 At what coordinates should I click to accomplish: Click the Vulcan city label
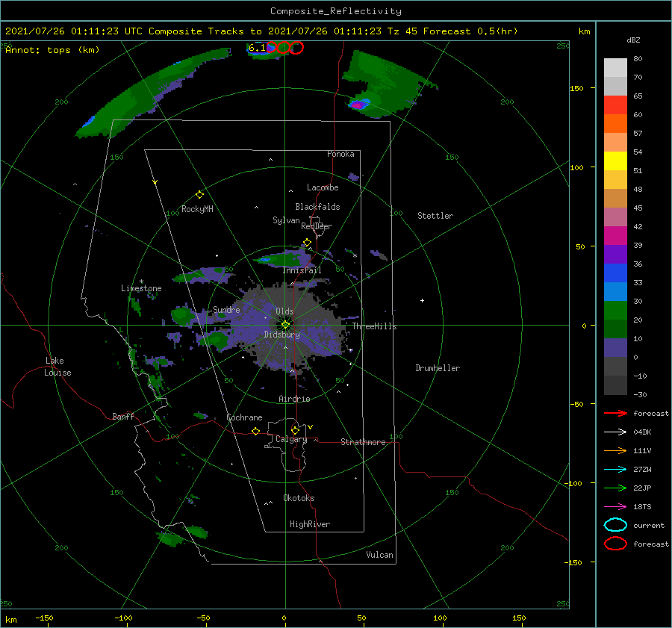pyautogui.click(x=380, y=555)
